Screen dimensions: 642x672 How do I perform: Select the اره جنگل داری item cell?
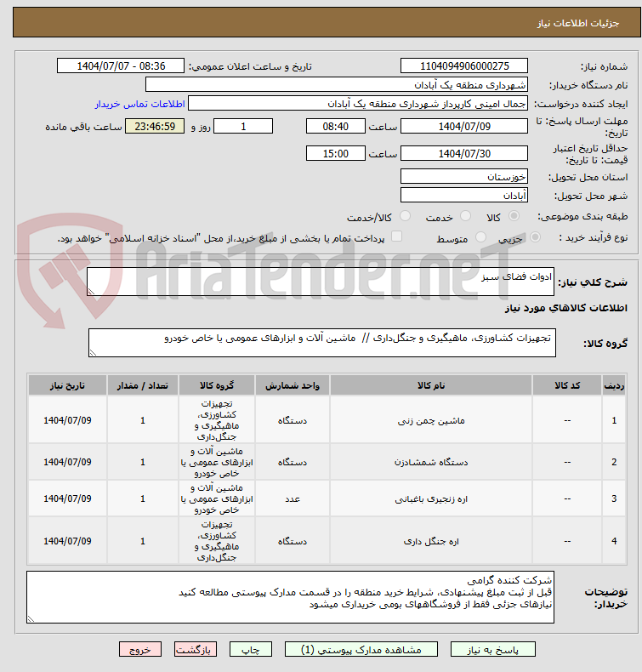[x=431, y=541]
